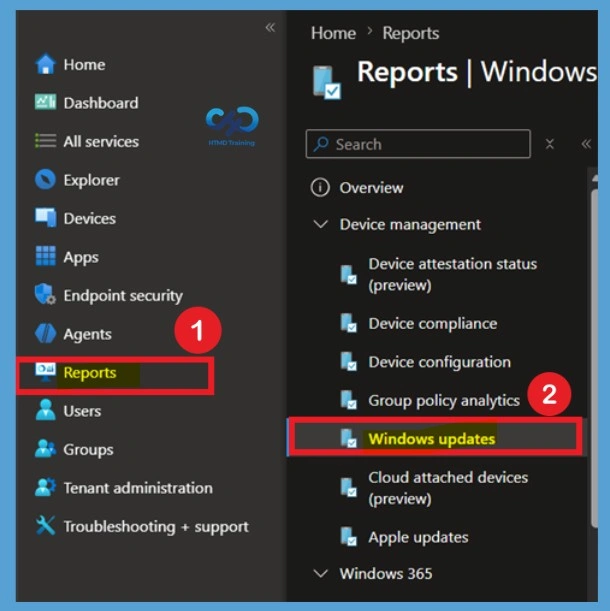Click the All services list icon
610x611 pixels.
tap(45, 141)
